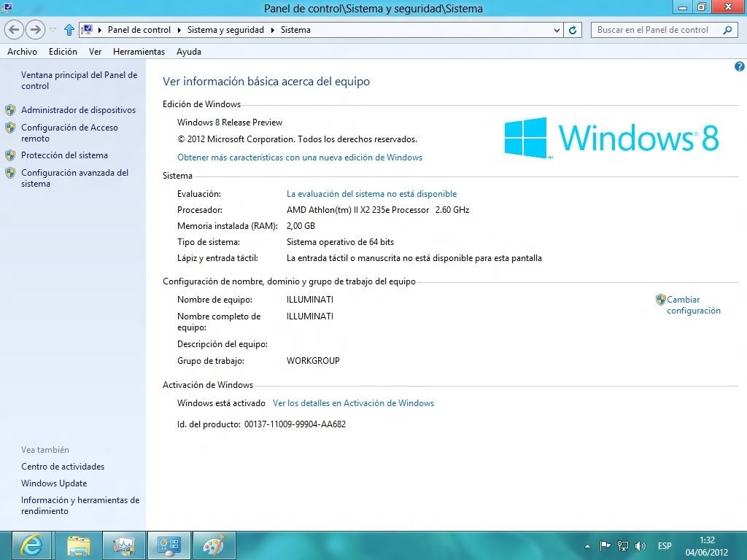Image resolution: width=747 pixels, height=560 pixels.
Task: Open Windows Update link
Action: click(x=54, y=483)
